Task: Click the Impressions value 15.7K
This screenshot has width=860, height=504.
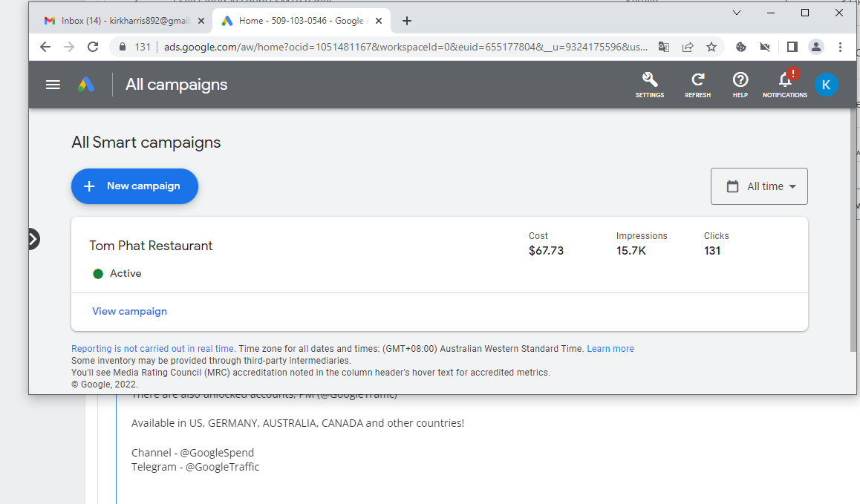Action: 631,251
